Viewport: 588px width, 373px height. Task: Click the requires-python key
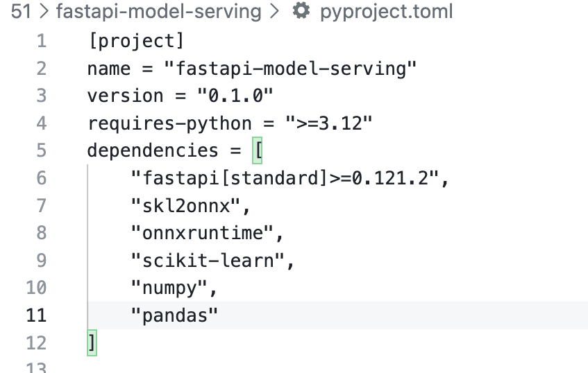[x=169, y=123]
